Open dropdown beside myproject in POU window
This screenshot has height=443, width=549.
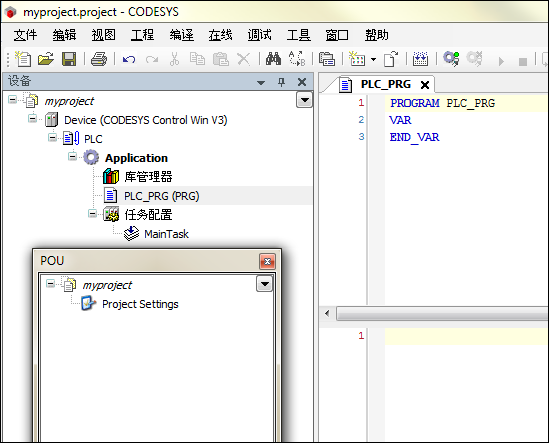[x=265, y=284]
